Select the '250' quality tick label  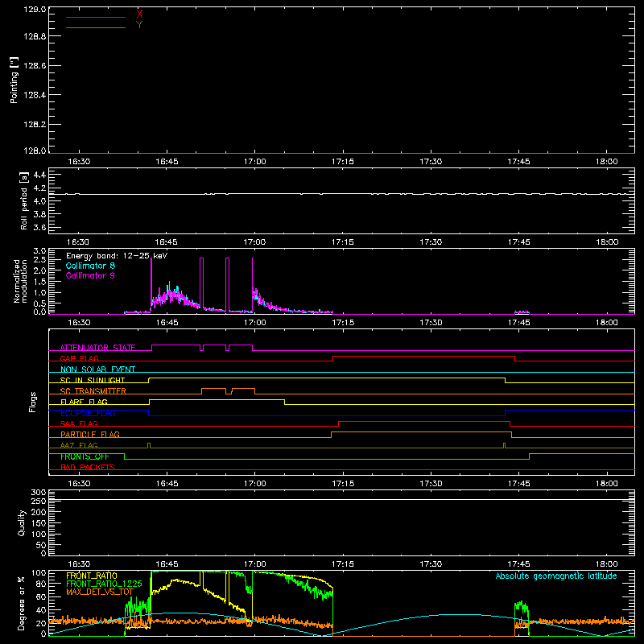point(38,502)
